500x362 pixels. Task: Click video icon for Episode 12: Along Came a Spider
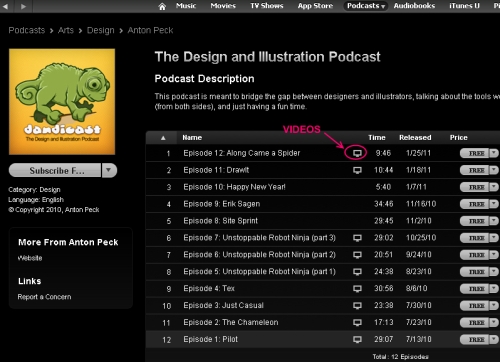(x=357, y=153)
